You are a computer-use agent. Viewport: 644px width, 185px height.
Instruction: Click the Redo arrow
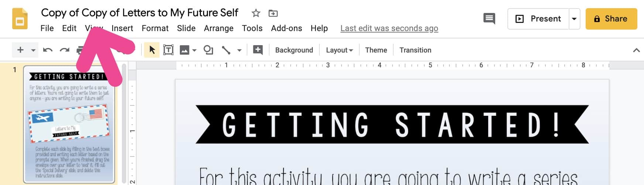(65, 50)
